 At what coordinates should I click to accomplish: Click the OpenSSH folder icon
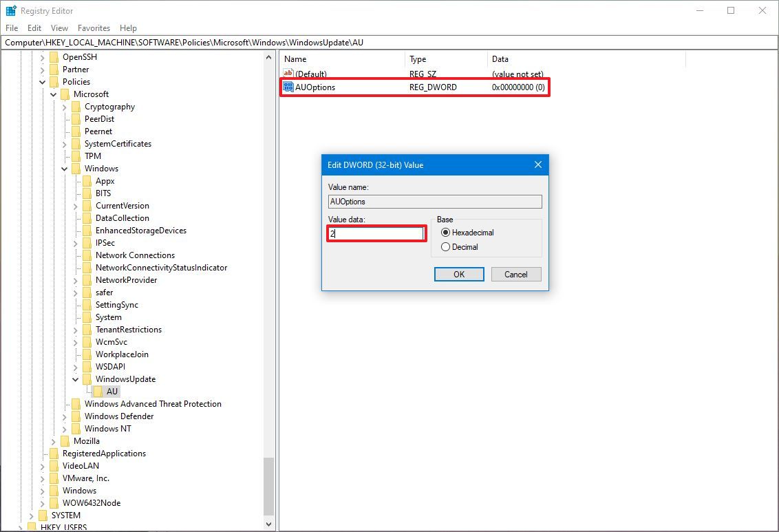[54, 56]
